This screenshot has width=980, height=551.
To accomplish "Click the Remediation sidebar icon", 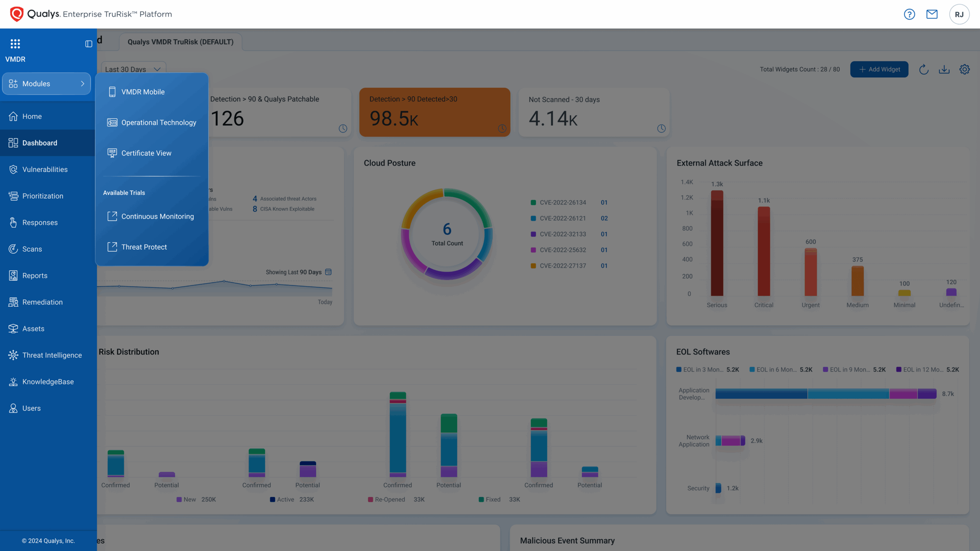I will [x=13, y=302].
